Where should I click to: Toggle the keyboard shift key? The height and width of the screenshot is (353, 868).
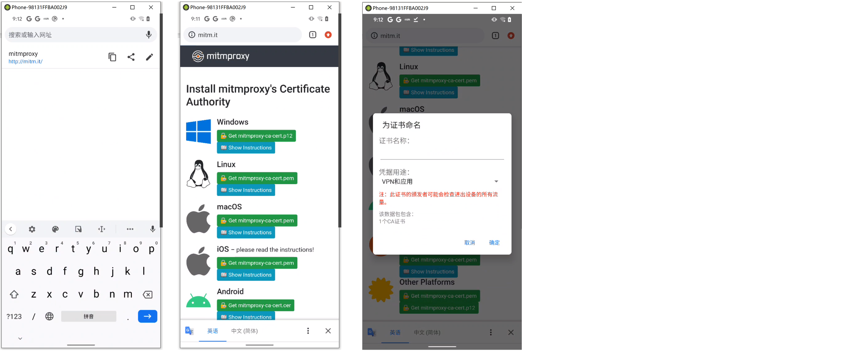[x=14, y=294]
